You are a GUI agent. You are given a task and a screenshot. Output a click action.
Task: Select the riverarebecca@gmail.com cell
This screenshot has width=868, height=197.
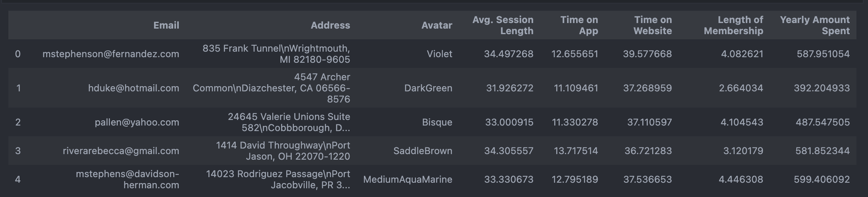(121, 151)
